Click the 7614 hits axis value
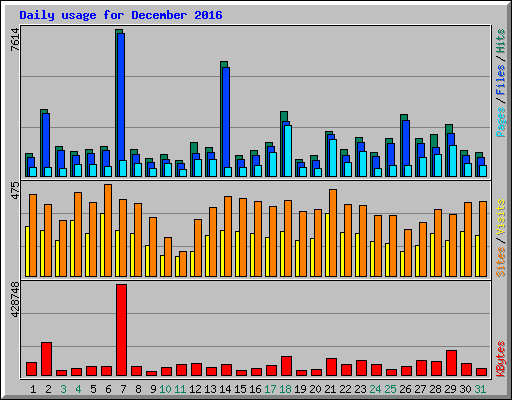 coord(15,39)
